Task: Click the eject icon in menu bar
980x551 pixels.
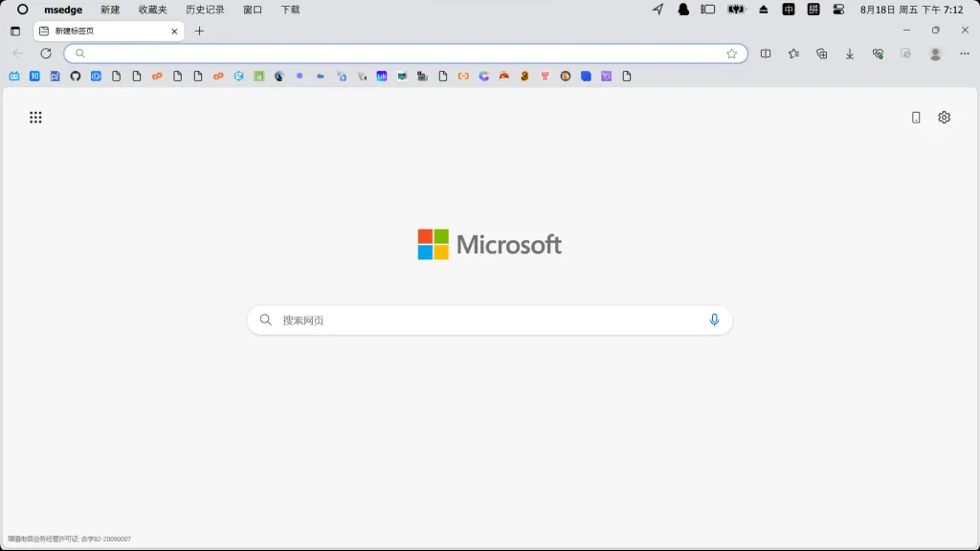Action: pos(763,10)
